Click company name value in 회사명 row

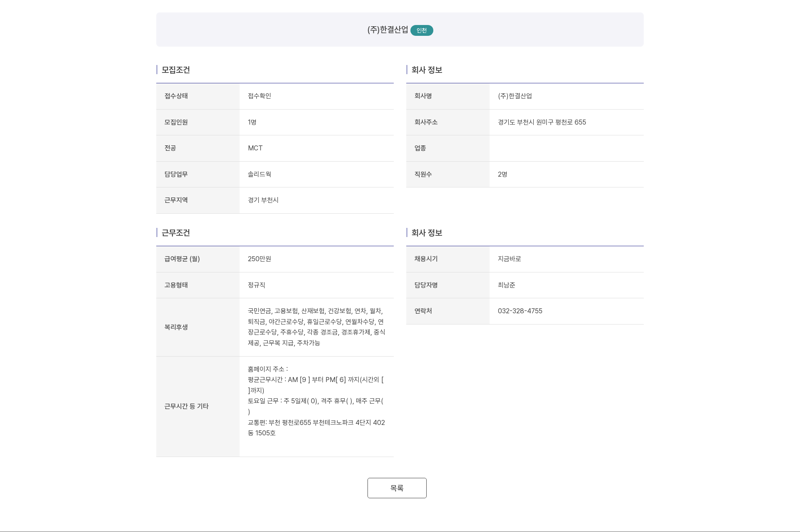click(515, 96)
